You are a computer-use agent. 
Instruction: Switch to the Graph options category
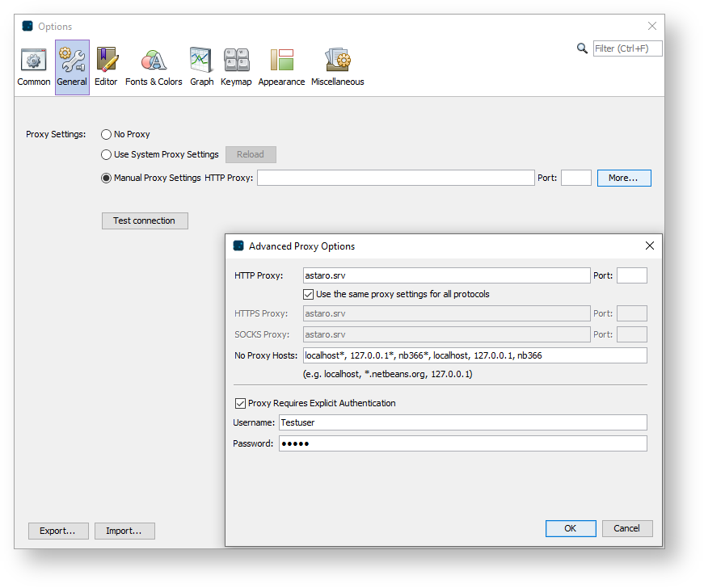(201, 67)
